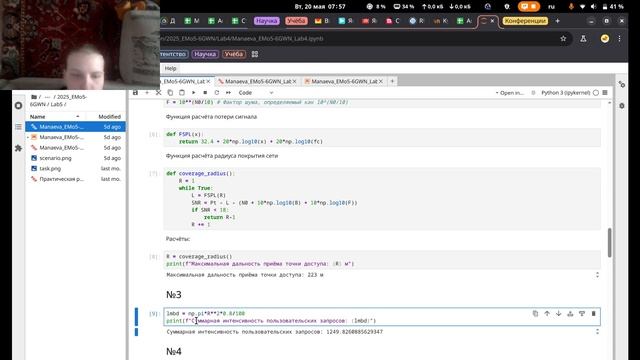Insert cell above icon in active cell toolbar

click(570, 313)
